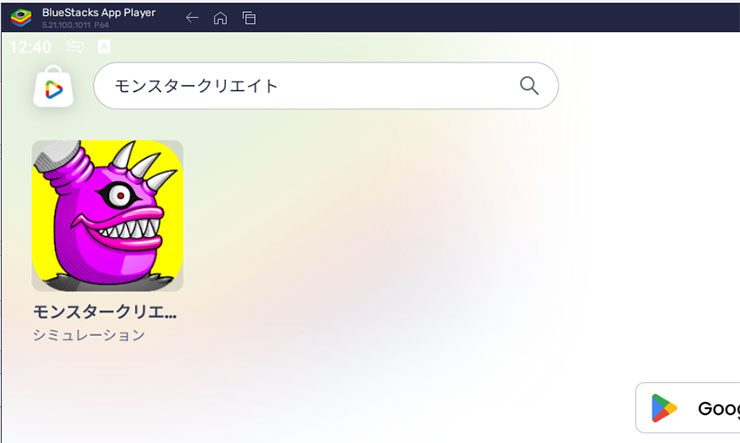Click the BlueStacks App Player title
Screen dimensions: 740x443
99,13
